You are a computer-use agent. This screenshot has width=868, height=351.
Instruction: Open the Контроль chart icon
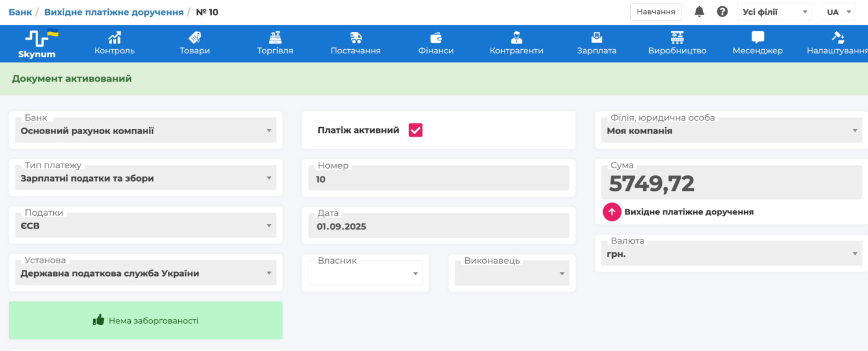115,38
